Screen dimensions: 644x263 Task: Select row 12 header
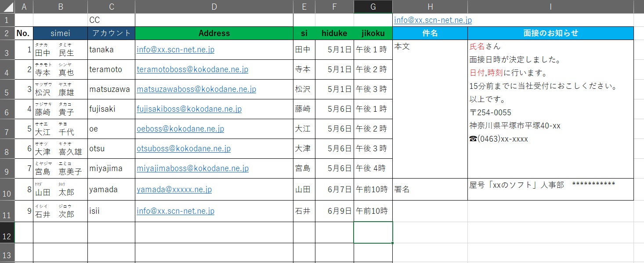tap(7, 232)
